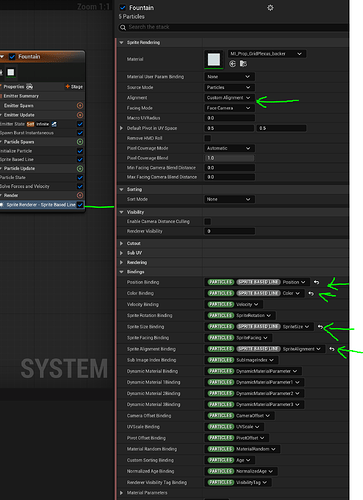Click SPRITE BASED LINE tag on Position Binding
Image resolution: width=363 pixels, height=500 pixels.
coord(259,282)
